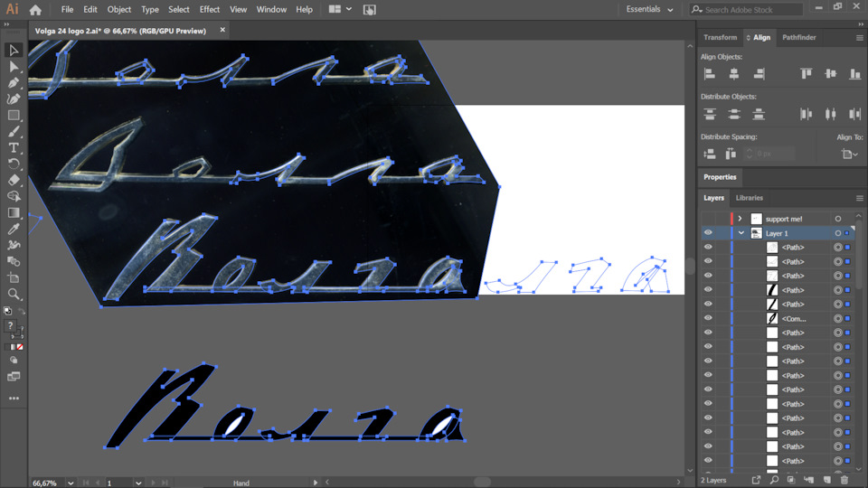Select the Direct Selection tool
This screenshot has height=488, width=868.
click(x=14, y=67)
